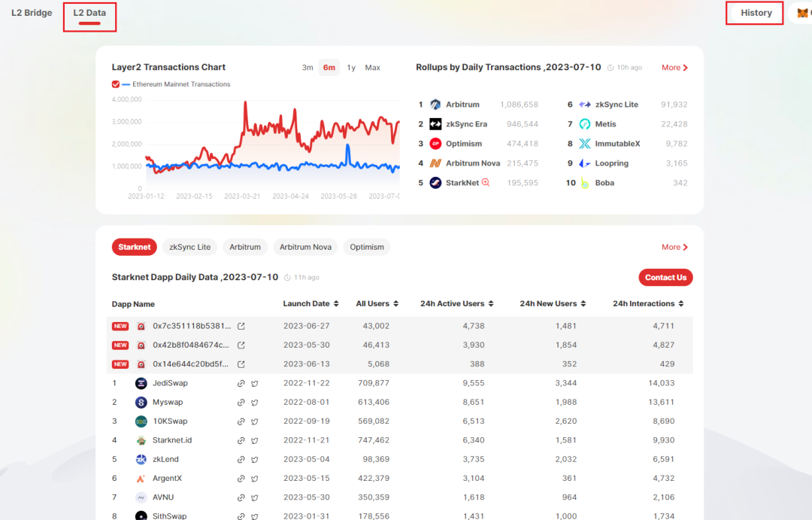Open the History button
Image resolution: width=812 pixels, height=520 pixels.
756,13
